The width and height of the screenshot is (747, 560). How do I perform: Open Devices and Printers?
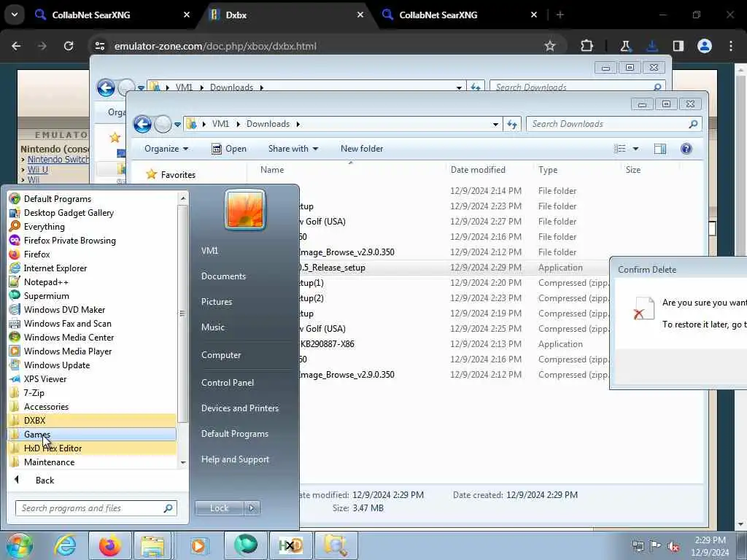pyautogui.click(x=239, y=408)
